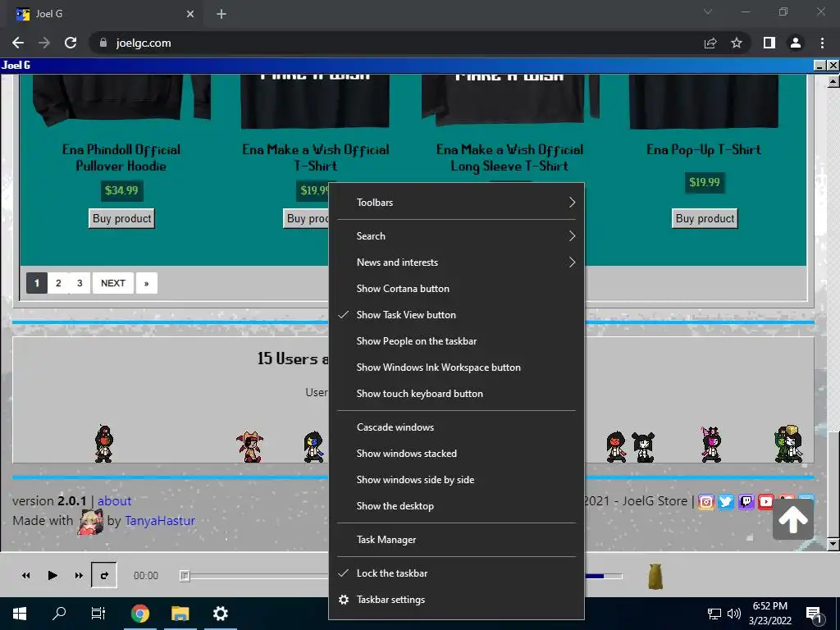
Task: Open taskbar search magnifier
Action: pyautogui.click(x=59, y=614)
